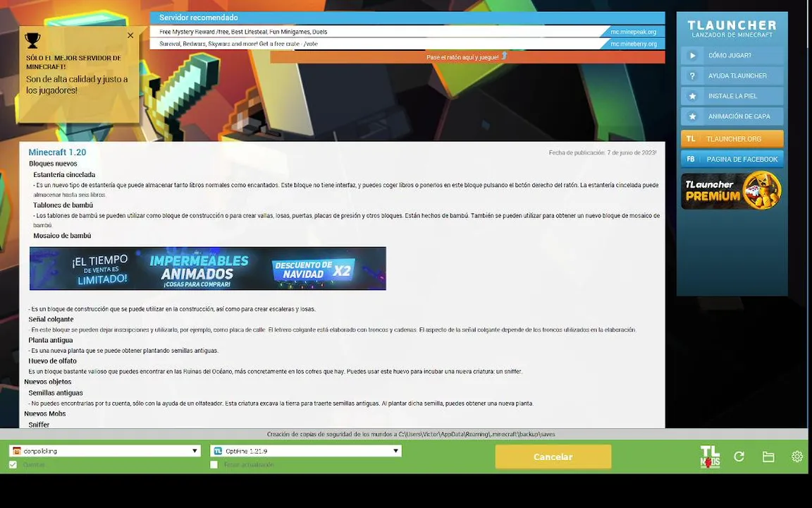This screenshot has height=508, width=812.
Task: Open the TLauncher Premium banner
Action: tap(732, 190)
